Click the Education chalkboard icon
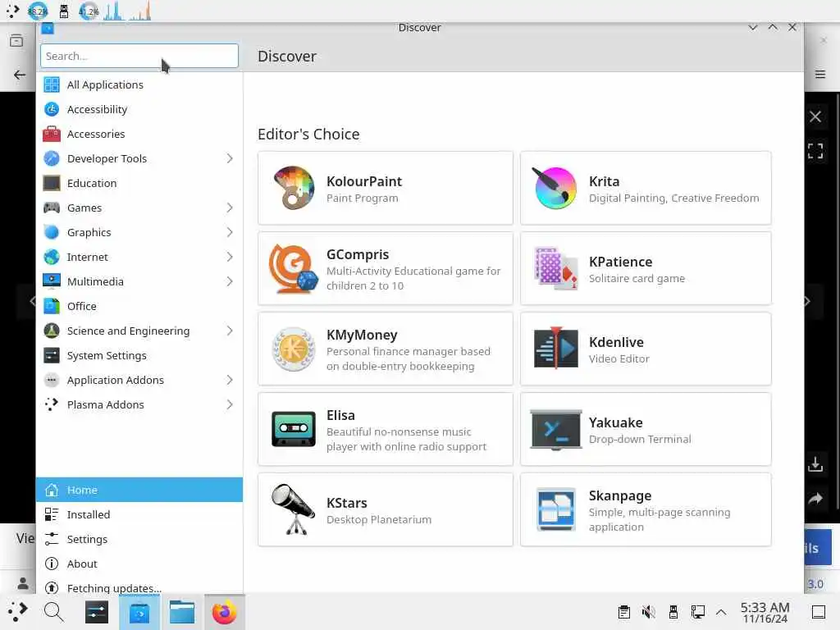This screenshot has height=630, width=840. click(52, 183)
